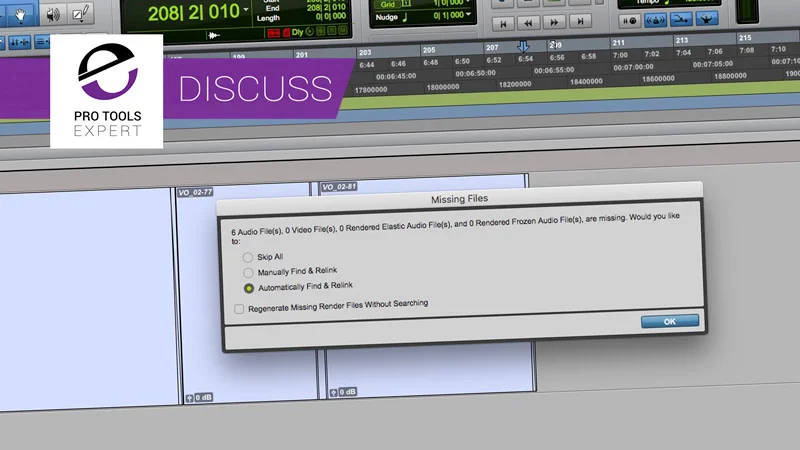The height and width of the screenshot is (450, 800).
Task: Click the toolbar icon with vertical sliders
Action: tap(19, 42)
